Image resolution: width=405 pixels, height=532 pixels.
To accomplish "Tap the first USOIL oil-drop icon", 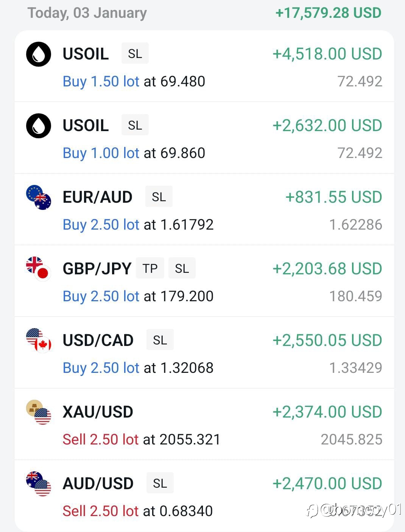I will tap(39, 54).
